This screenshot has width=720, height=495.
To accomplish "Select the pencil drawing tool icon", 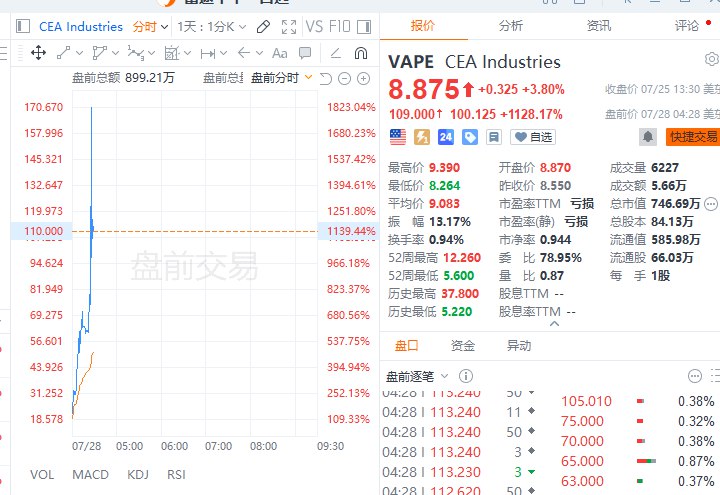I will coord(263,27).
